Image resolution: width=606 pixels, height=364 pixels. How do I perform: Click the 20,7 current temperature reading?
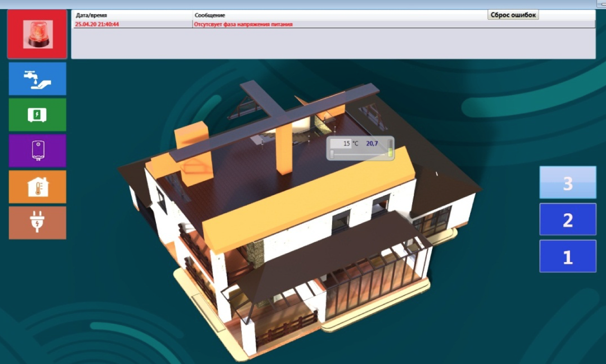pos(372,143)
